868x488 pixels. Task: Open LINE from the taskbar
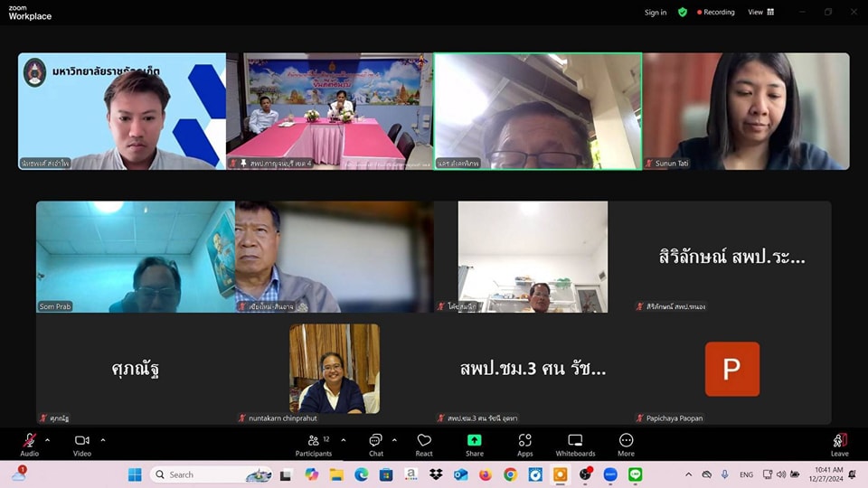pos(635,474)
